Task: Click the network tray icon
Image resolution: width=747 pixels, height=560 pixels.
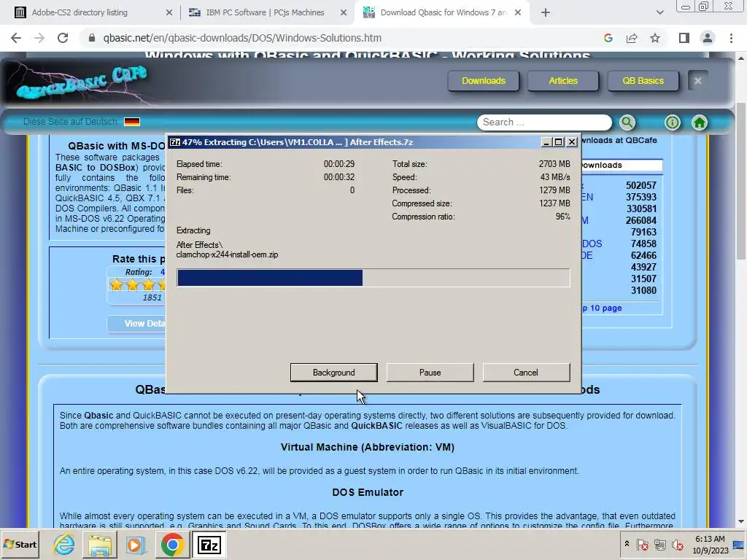Action: tap(659, 545)
